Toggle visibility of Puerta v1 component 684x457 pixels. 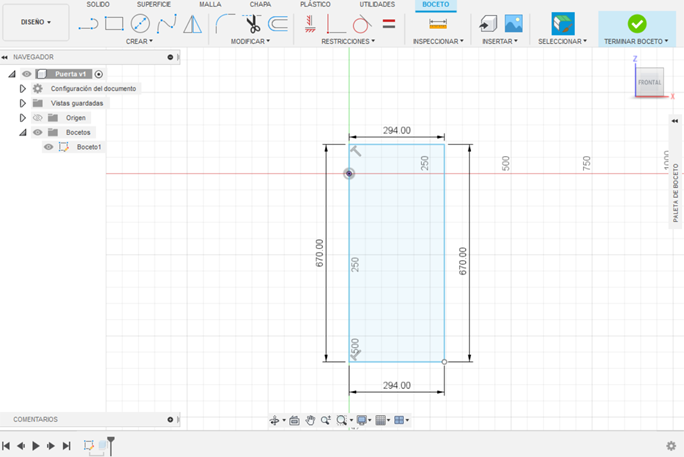coord(27,74)
